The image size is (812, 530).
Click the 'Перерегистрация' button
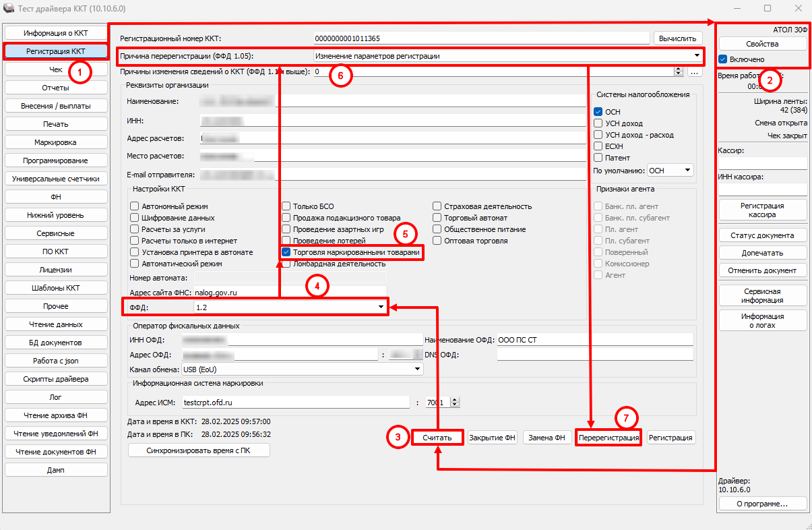(608, 438)
